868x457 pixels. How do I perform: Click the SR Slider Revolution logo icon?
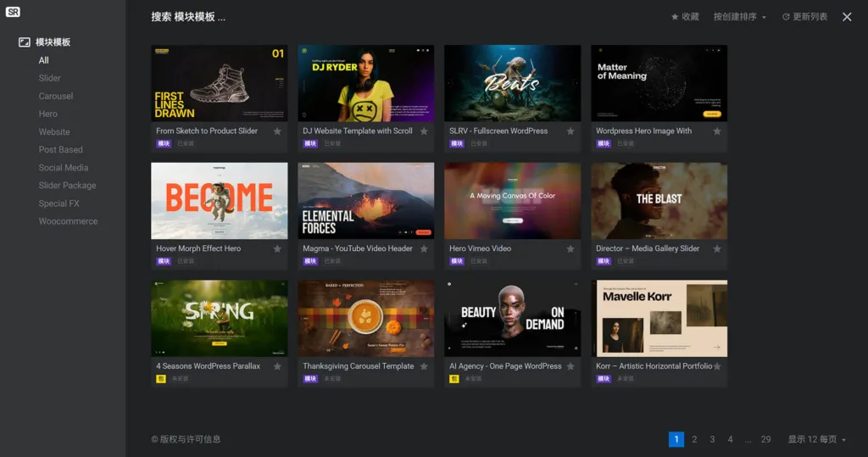click(x=13, y=12)
